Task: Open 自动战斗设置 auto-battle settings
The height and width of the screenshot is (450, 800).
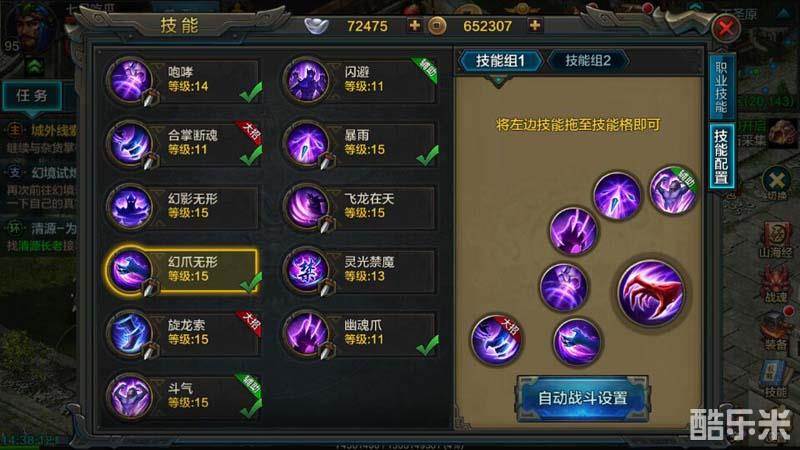Action: (x=583, y=398)
